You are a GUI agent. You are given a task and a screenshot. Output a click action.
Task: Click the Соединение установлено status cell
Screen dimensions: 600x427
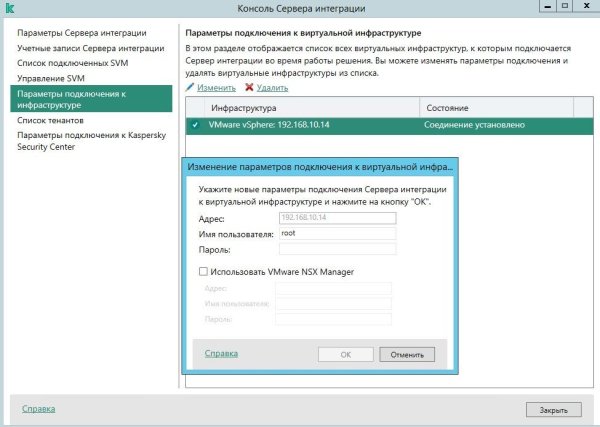[x=474, y=125]
